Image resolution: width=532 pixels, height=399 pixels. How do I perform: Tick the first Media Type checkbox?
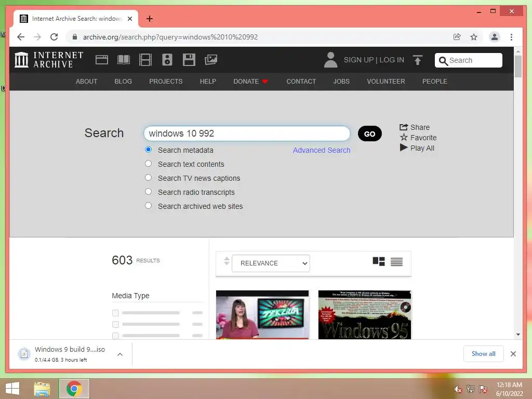(x=115, y=313)
